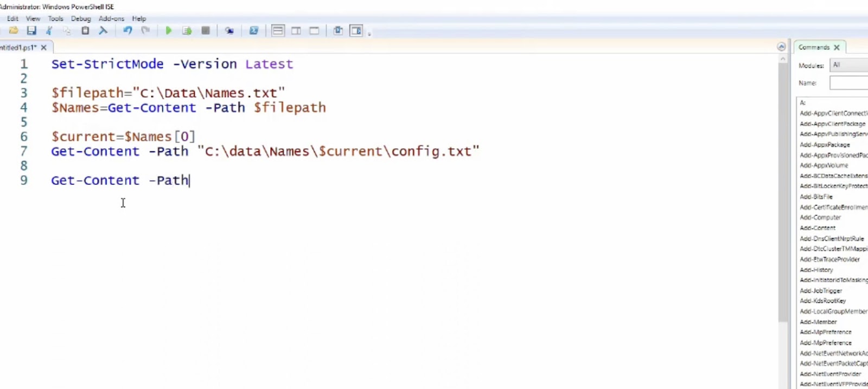
Task: Show the Script Pane maximized
Action: pyautogui.click(x=314, y=30)
